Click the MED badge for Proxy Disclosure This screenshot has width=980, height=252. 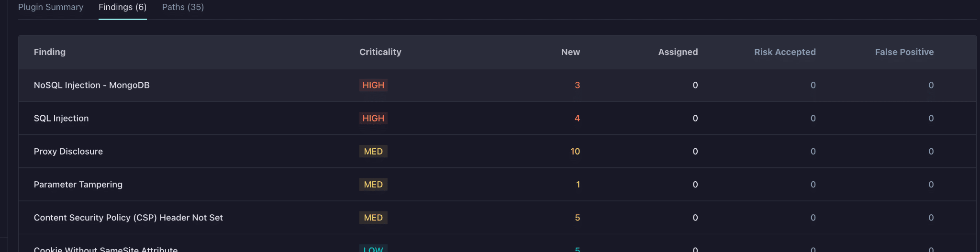[x=373, y=151]
